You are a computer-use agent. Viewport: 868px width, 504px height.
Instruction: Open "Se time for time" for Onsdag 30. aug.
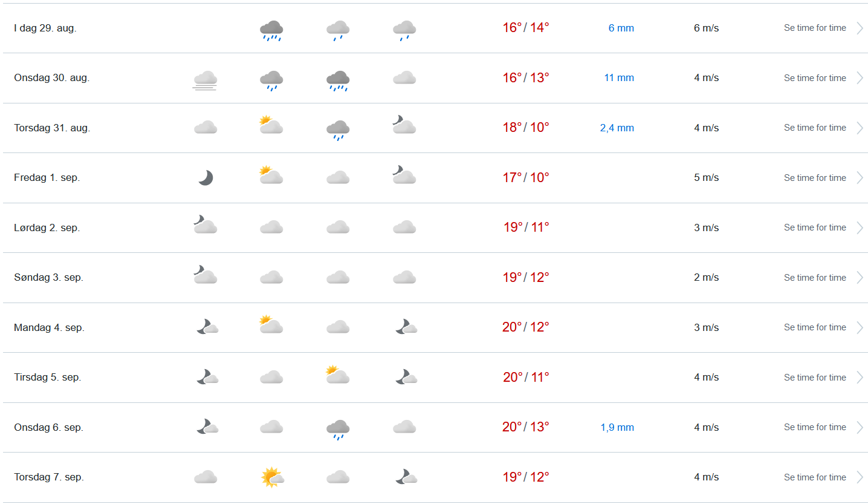[815, 78]
